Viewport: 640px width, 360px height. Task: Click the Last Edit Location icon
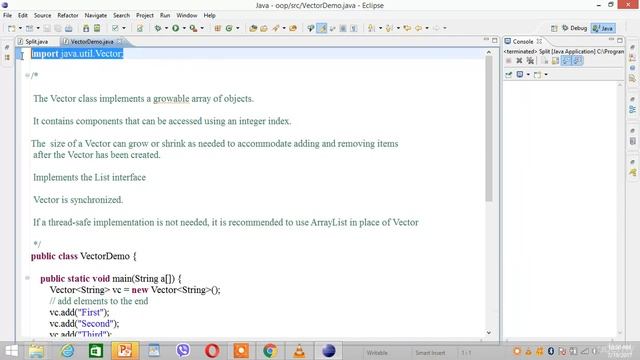pyautogui.click(x=407, y=28)
